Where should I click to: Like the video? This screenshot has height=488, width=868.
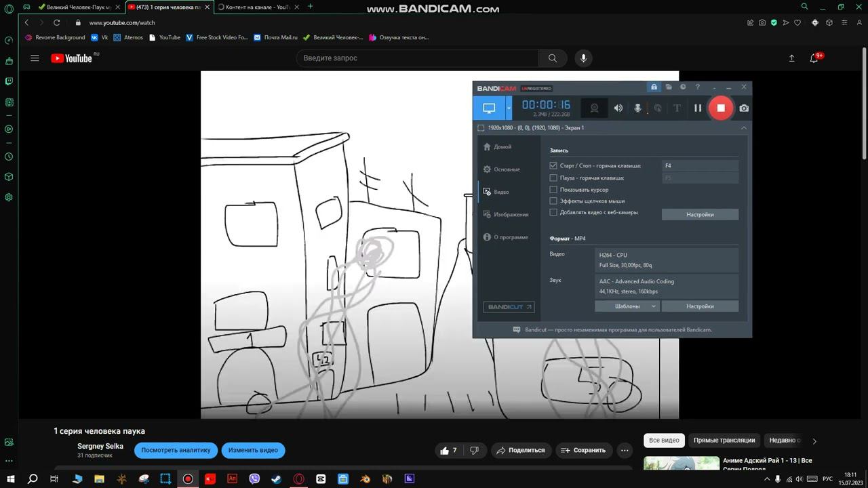[448, 450]
